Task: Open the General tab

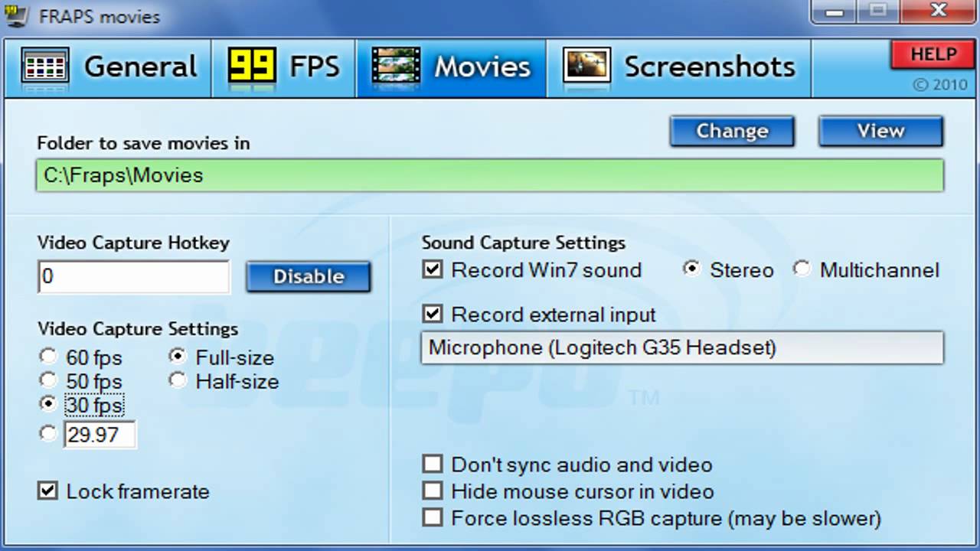Action: [108, 67]
